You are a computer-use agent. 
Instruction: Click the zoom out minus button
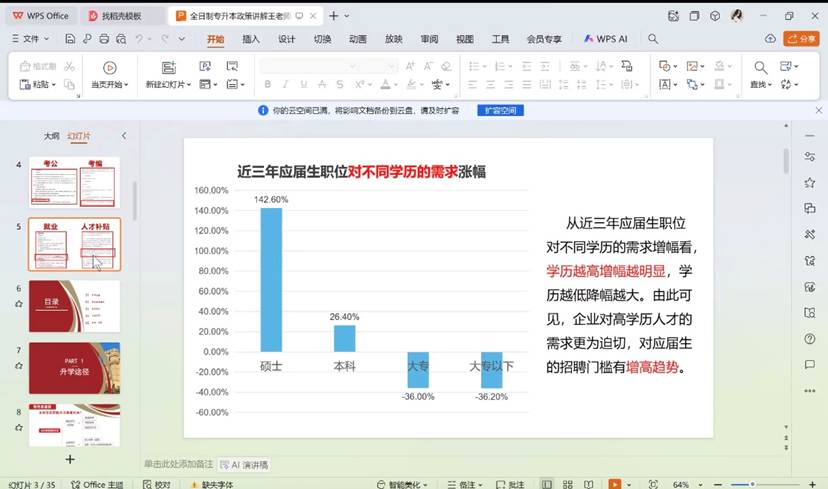coord(718,484)
